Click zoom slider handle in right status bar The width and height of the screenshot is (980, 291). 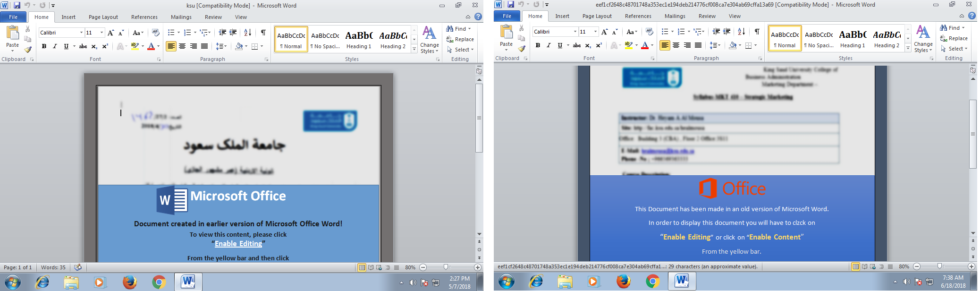[939, 266]
